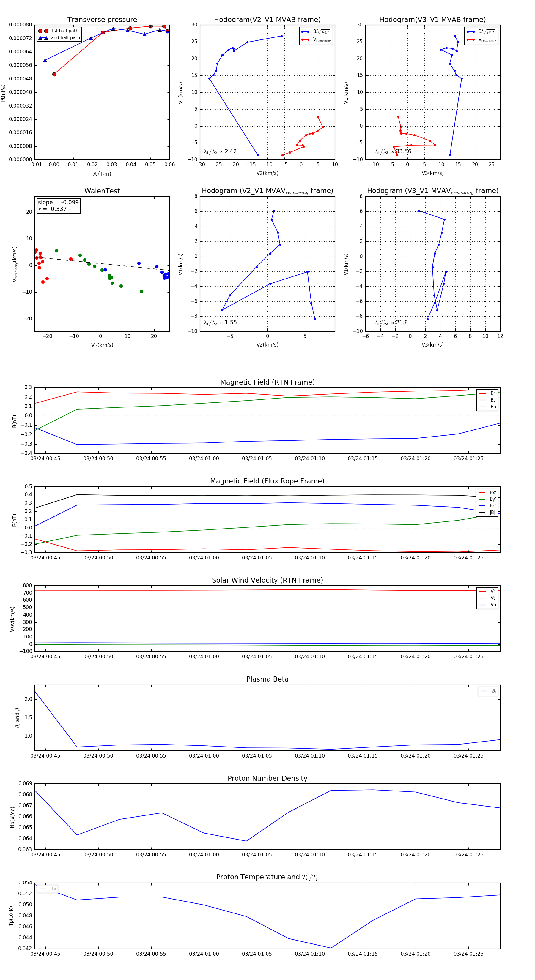The image size is (535, 980).
Task: Click the 'A (T·m)' x-axis label
Action: pos(102,173)
